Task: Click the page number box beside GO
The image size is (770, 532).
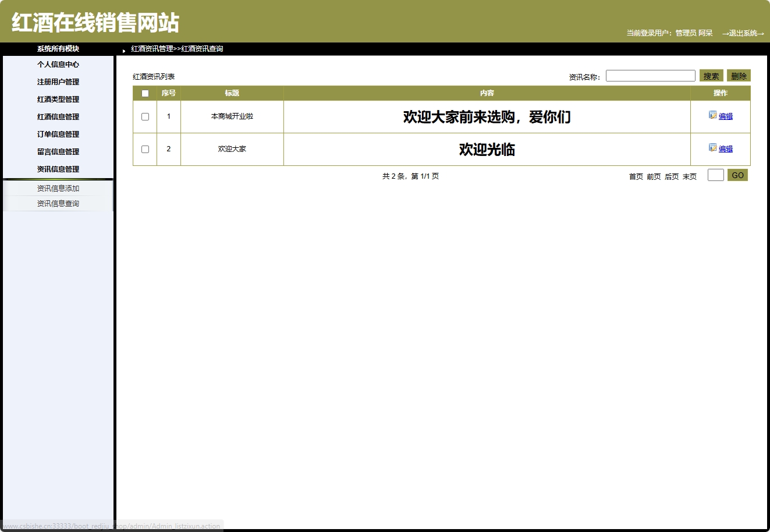Action: pyautogui.click(x=715, y=175)
